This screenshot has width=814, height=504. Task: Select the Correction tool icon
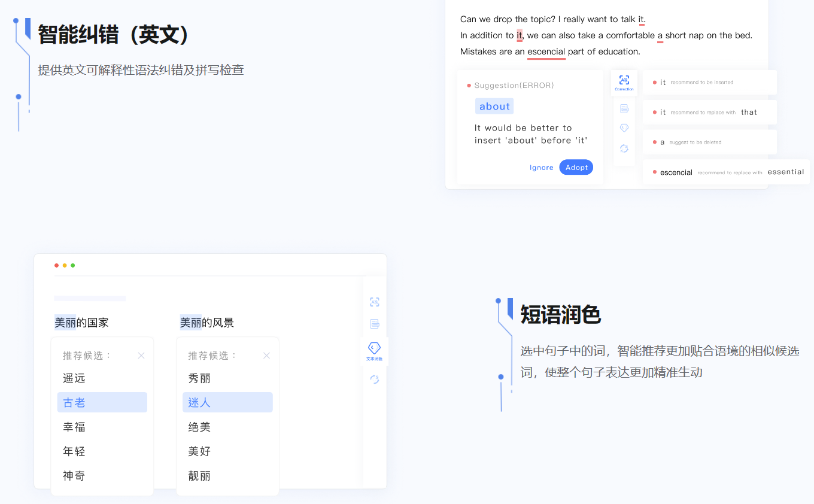point(624,82)
